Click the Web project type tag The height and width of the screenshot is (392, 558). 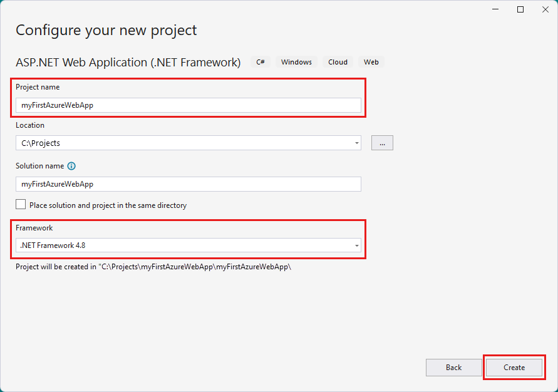tap(371, 62)
